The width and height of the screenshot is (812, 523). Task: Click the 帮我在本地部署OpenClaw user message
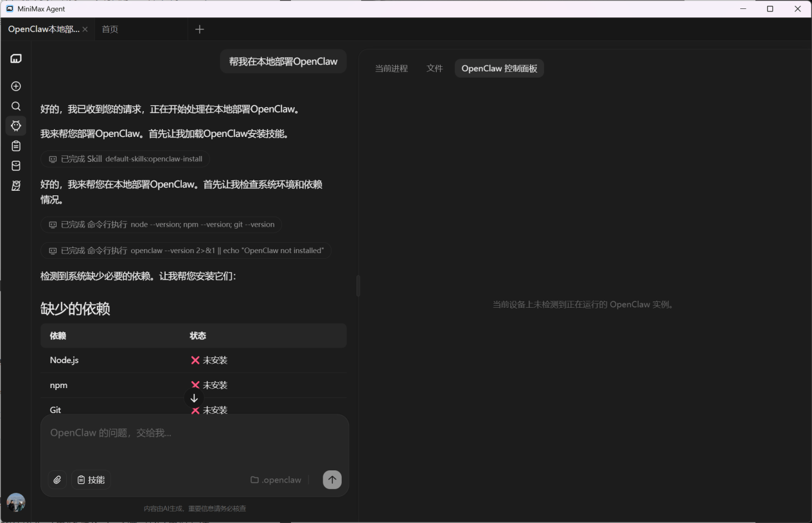click(283, 62)
